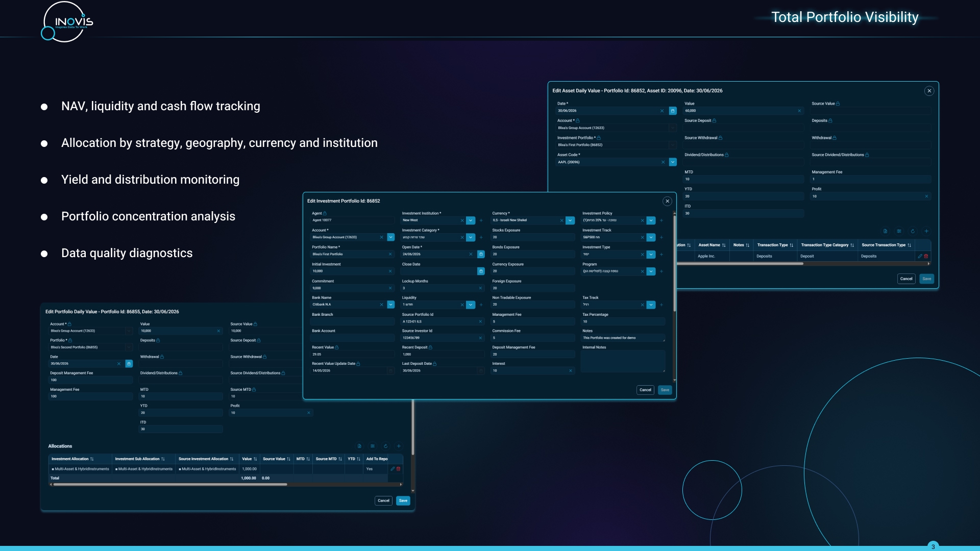The image size is (980, 551).
Task: Click the Stocks Exposure input field
Action: pyautogui.click(x=533, y=237)
